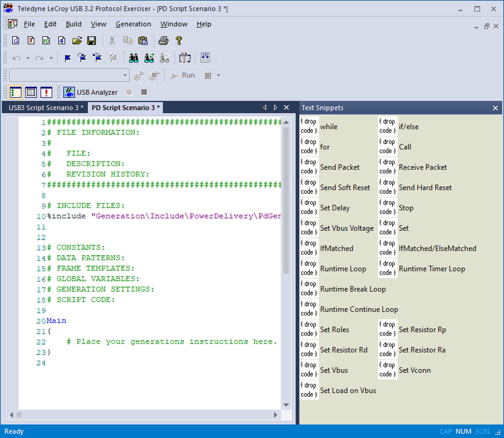Switch to USB3 Script Scenario 3 tab
This screenshot has width=504, height=438.
[x=46, y=108]
